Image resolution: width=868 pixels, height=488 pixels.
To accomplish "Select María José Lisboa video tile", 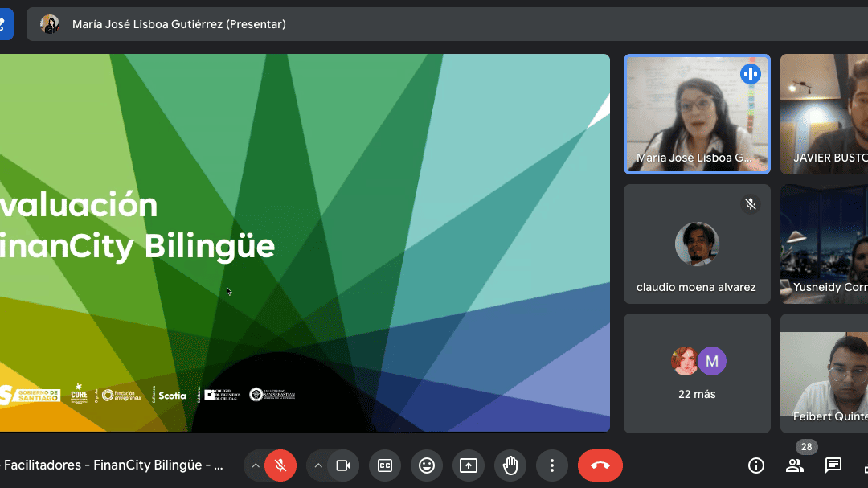I will click(697, 114).
